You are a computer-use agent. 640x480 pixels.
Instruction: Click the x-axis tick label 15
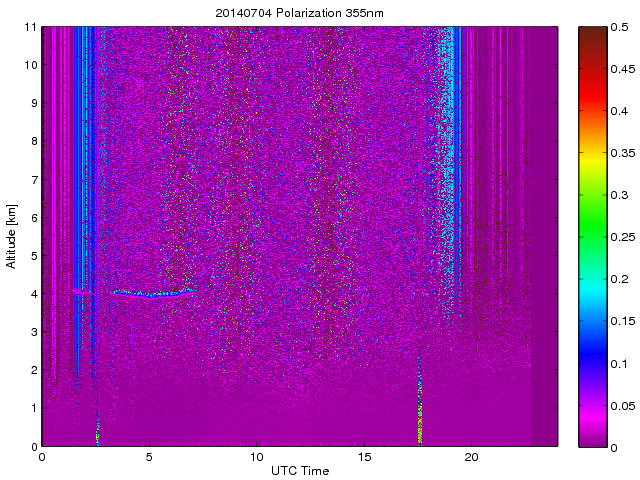coord(364,456)
